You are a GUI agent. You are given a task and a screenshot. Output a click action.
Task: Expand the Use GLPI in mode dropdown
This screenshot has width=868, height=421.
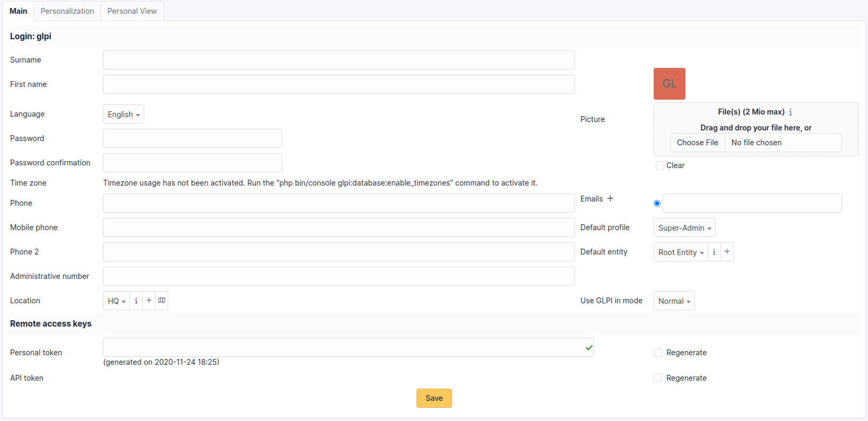(x=674, y=301)
